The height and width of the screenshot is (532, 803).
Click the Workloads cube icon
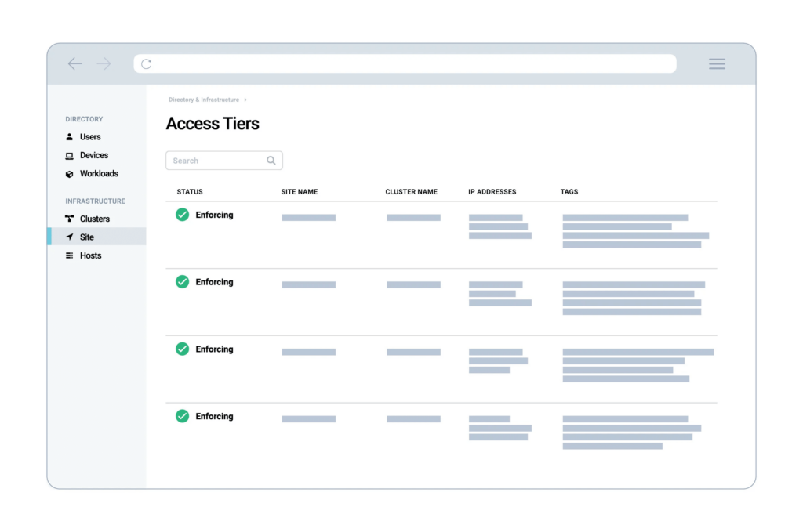click(x=69, y=174)
